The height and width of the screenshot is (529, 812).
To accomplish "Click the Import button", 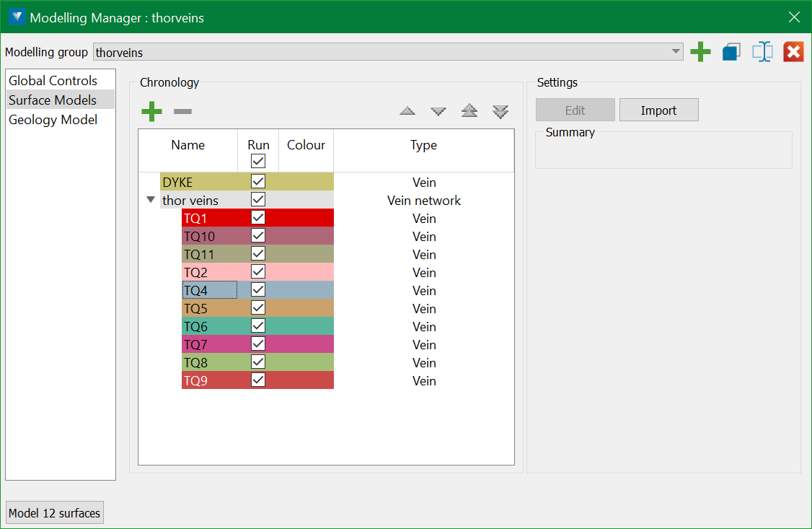I will (x=658, y=110).
